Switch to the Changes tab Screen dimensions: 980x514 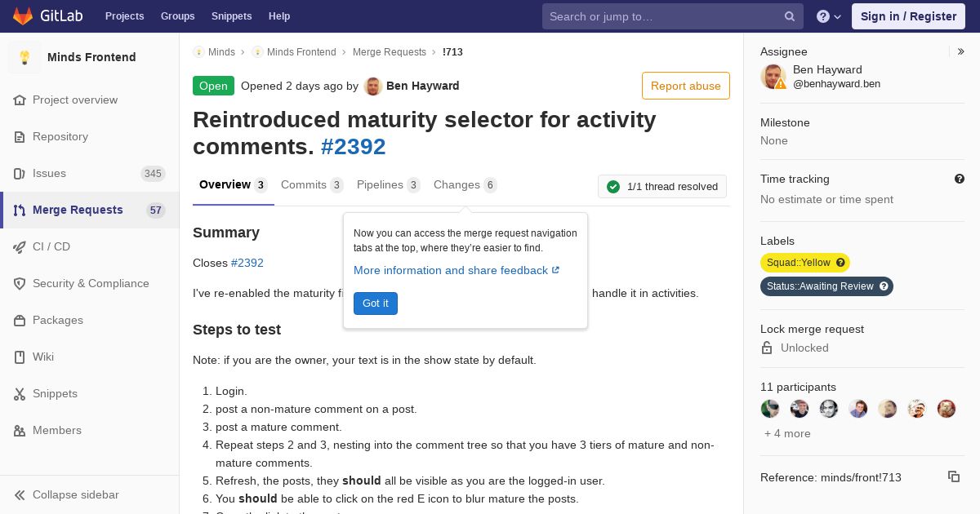pyautogui.click(x=465, y=185)
